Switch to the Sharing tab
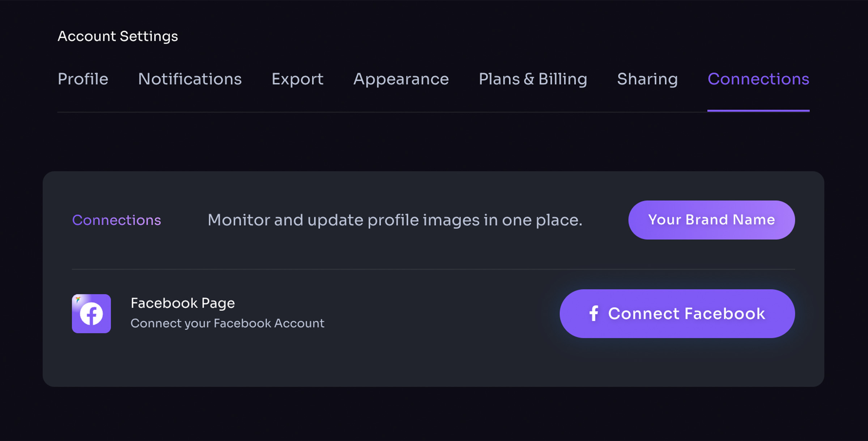Viewport: 868px width, 441px height. pyautogui.click(x=647, y=79)
